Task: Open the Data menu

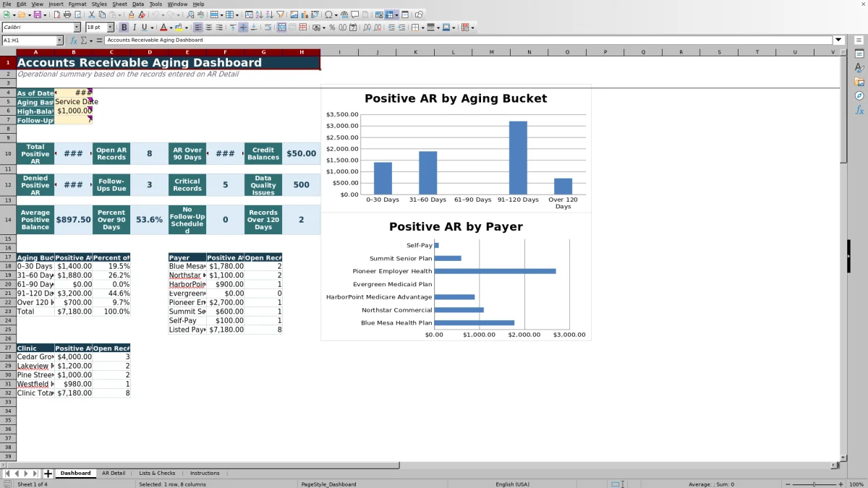Action: click(138, 4)
